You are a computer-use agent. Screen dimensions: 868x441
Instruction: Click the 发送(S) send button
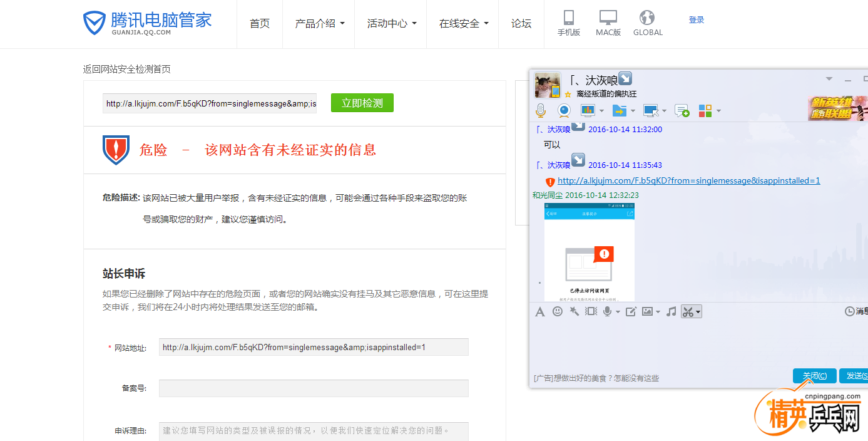pos(854,376)
